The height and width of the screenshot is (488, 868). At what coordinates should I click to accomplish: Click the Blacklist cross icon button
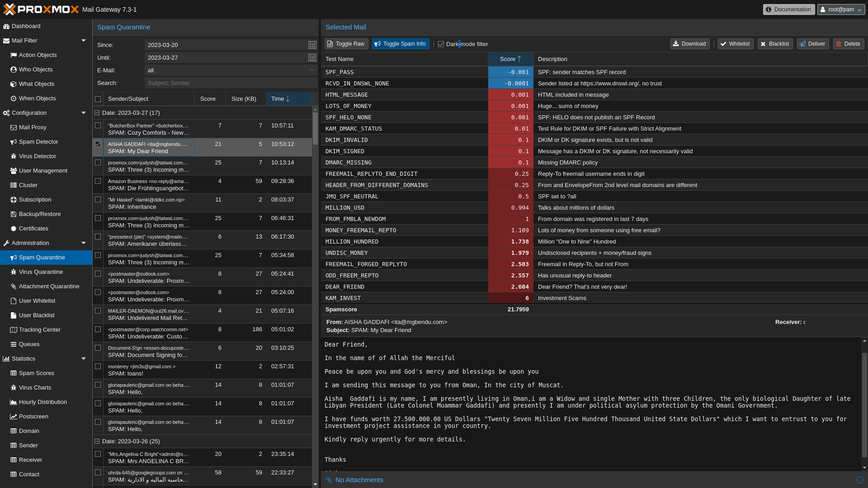(775, 44)
